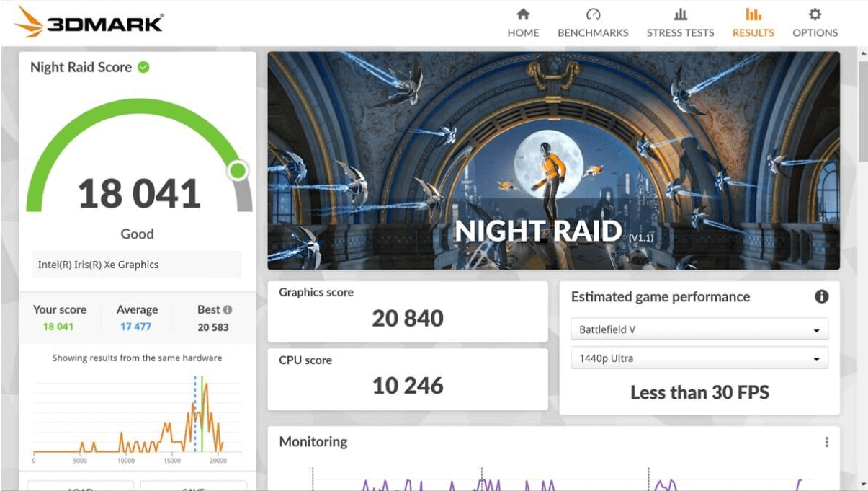Go to the Stress Tests tab
Viewport: 868px width, 491px height.
(680, 23)
